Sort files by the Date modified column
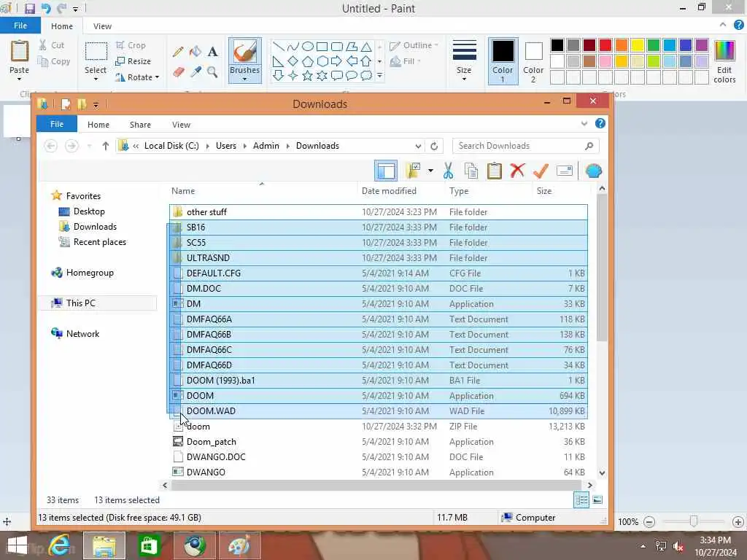The height and width of the screenshot is (560, 747). coord(389,191)
